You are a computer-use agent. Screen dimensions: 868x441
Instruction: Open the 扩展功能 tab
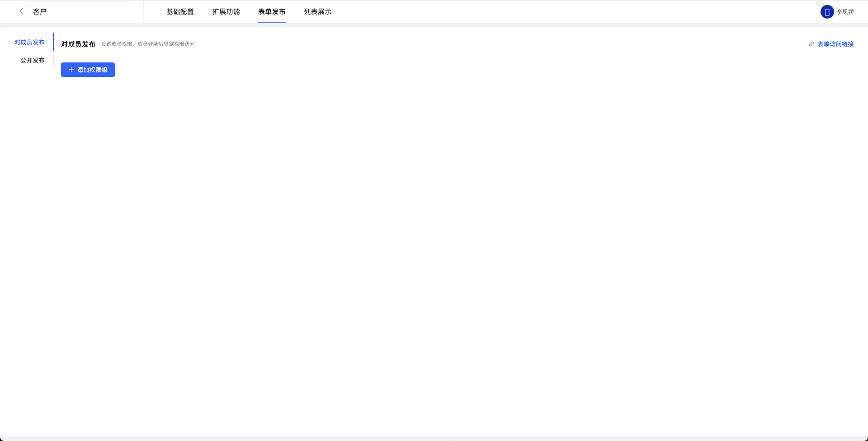(226, 12)
